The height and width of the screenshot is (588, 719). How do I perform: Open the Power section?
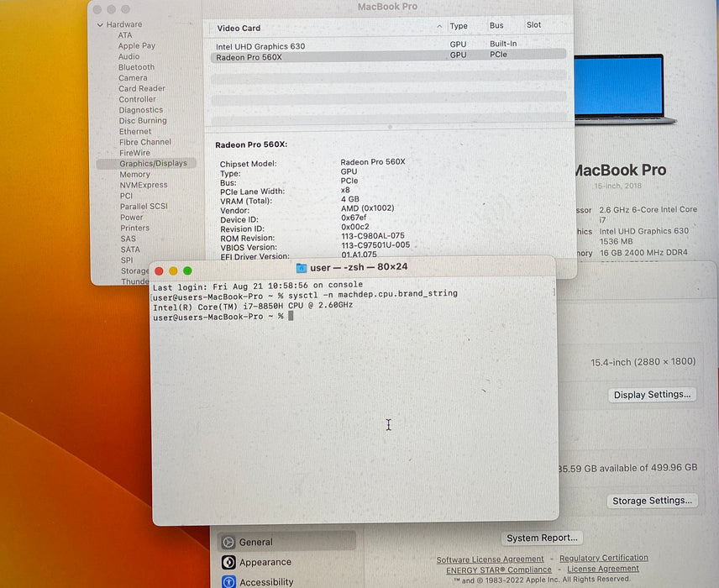pyautogui.click(x=132, y=218)
